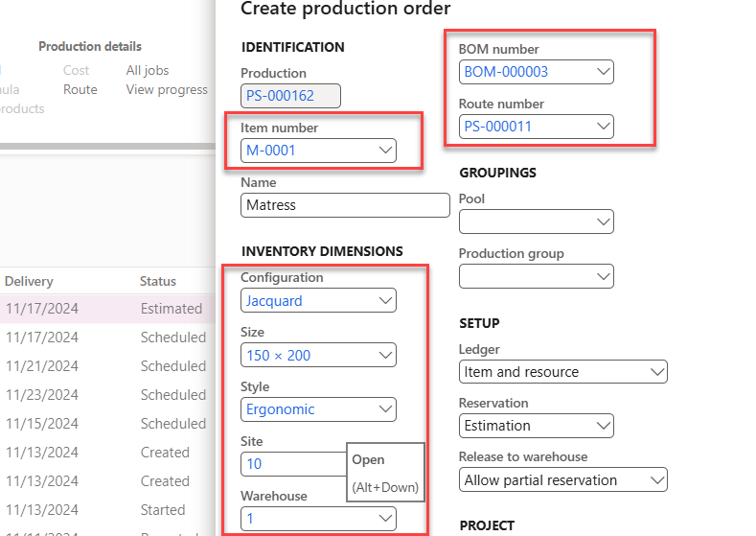Image resolution: width=756 pixels, height=536 pixels.
Task: Click the PS-000011 route number value
Action: click(498, 127)
